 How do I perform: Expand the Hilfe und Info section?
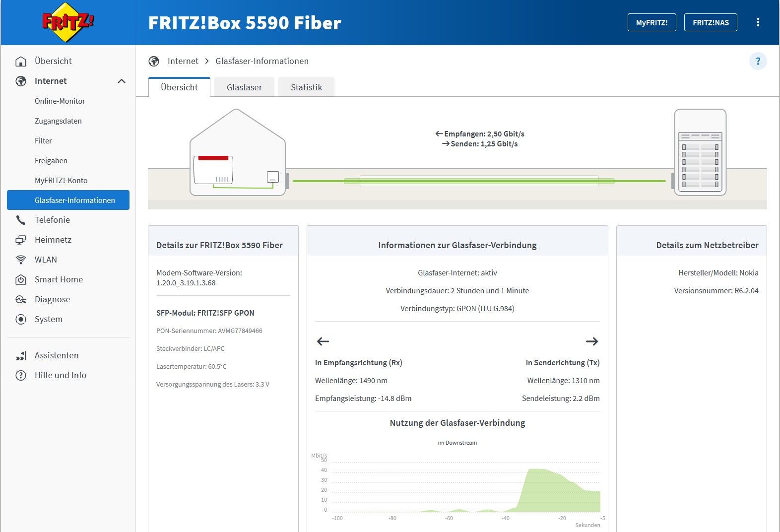60,375
